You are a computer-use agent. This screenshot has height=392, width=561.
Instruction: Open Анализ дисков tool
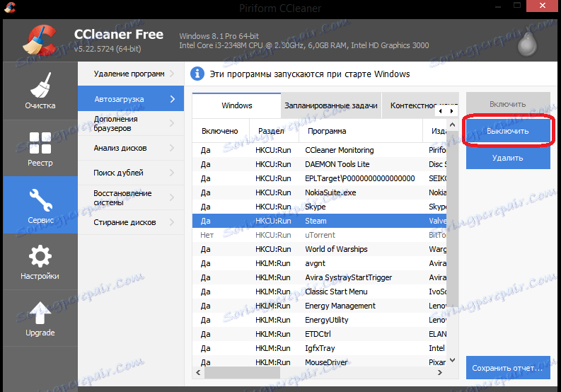point(131,148)
